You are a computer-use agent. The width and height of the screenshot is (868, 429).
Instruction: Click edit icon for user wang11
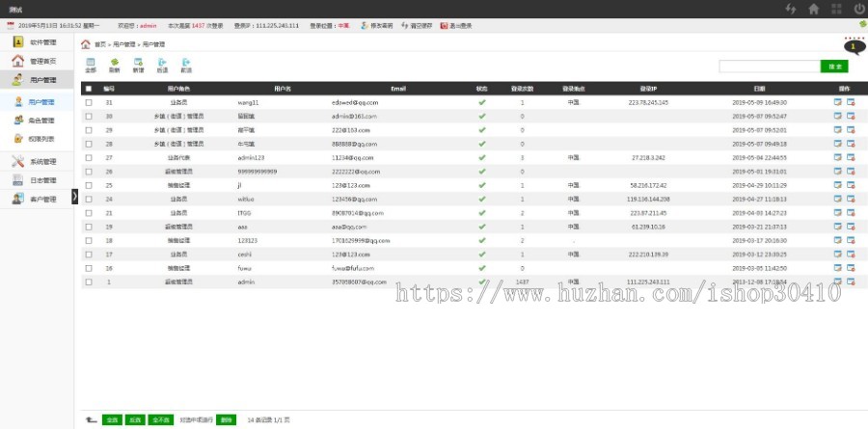pos(837,102)
